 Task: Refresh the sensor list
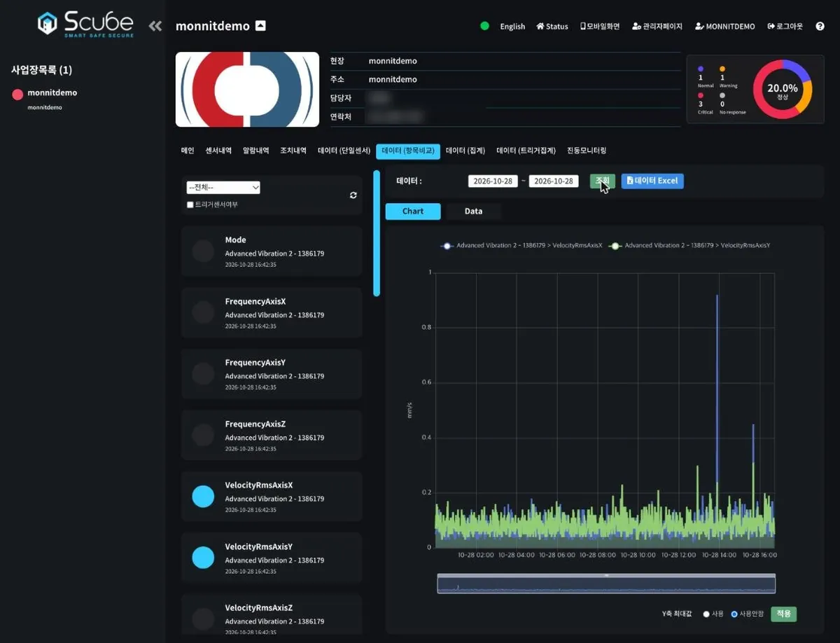(x=353, y=195)
